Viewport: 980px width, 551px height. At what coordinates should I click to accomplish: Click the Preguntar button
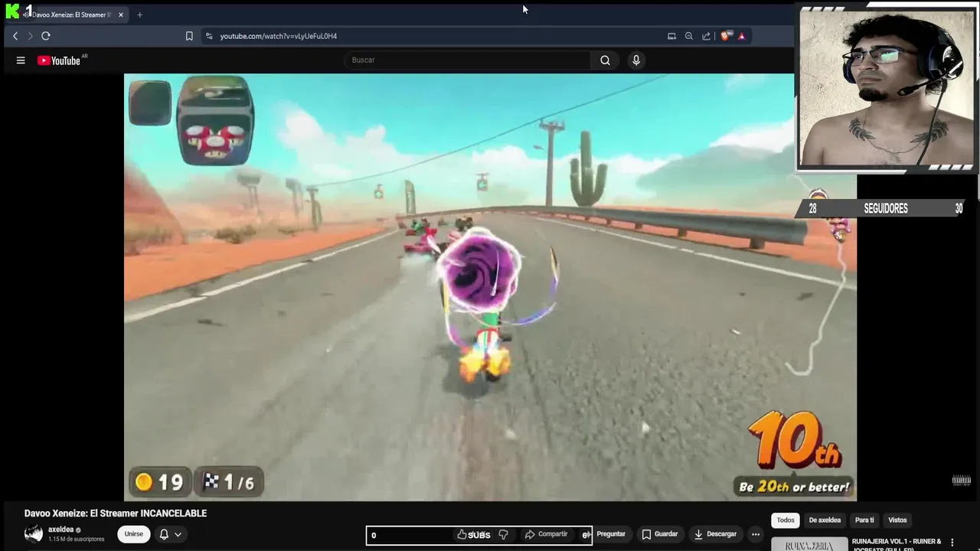[x=610, y=534]
